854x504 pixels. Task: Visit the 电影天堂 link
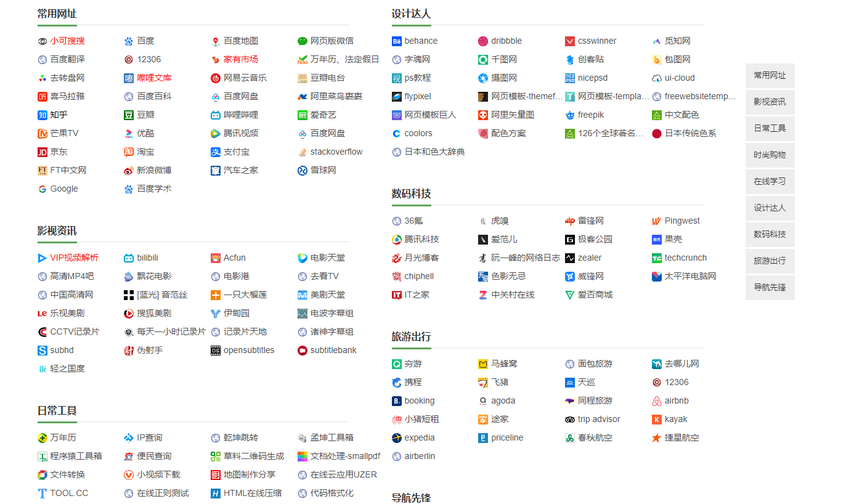[328, 258]
